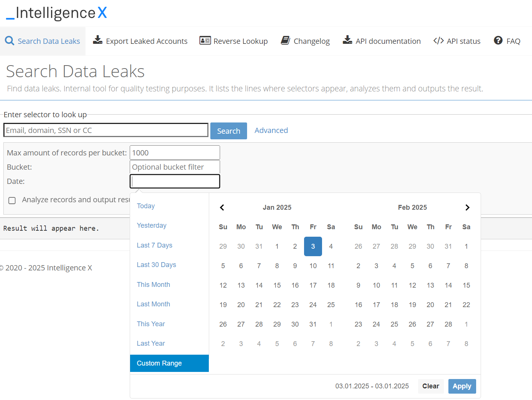The height and width of the screenshot is (400, 532).
Task: Click the email, domain, SSN selector input
Action: click(106, 130)
